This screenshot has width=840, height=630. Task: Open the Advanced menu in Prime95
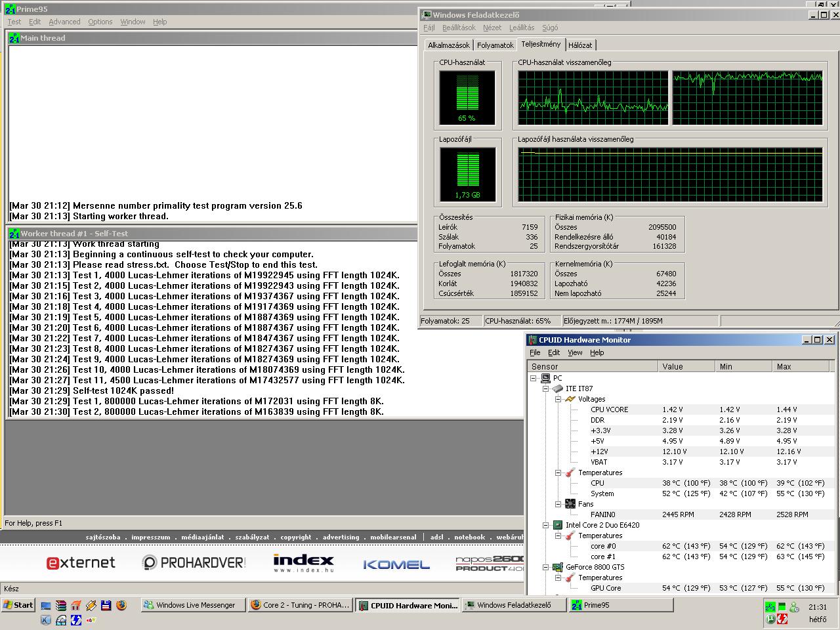[x=64, y=22]
